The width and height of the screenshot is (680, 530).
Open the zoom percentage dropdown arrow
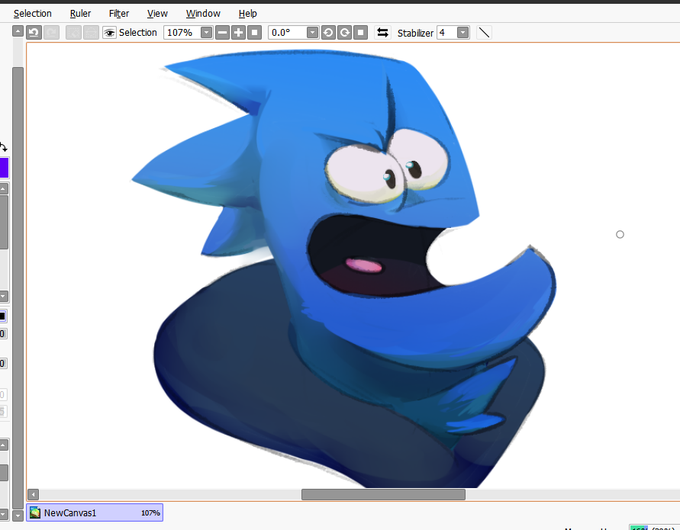pyautogui.click(x=206, y=33)
